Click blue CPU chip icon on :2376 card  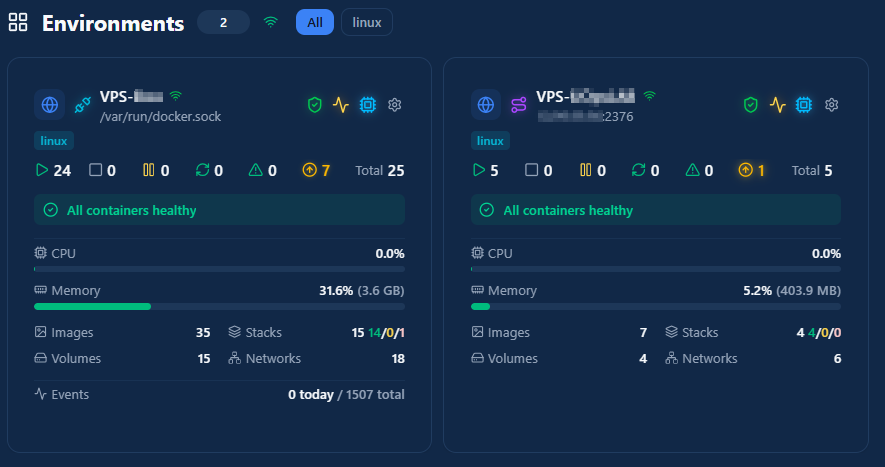pyautogui.click(x=804, y=105)
